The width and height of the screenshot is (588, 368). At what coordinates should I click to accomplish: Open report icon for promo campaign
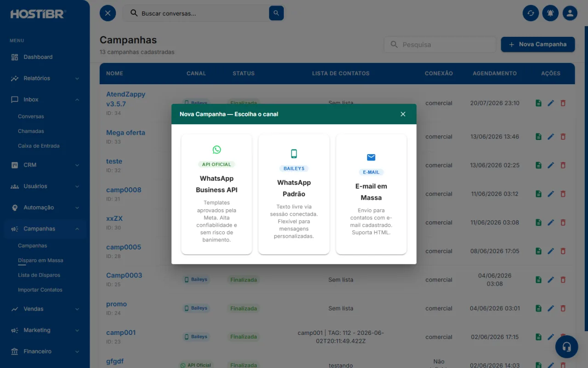pyautogui.click(x=538, y=308)
